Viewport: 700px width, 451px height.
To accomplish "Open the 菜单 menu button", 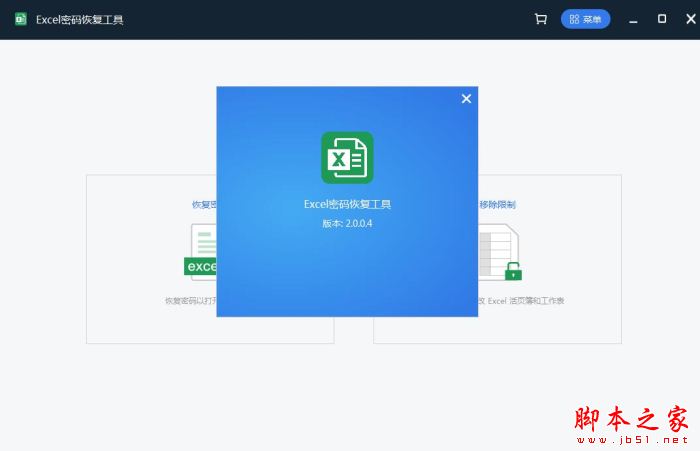I will (585, 19).
